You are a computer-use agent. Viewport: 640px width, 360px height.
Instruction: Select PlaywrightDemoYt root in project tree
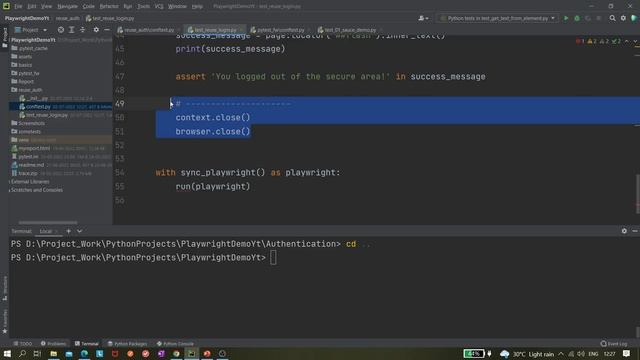coord(33,40)
